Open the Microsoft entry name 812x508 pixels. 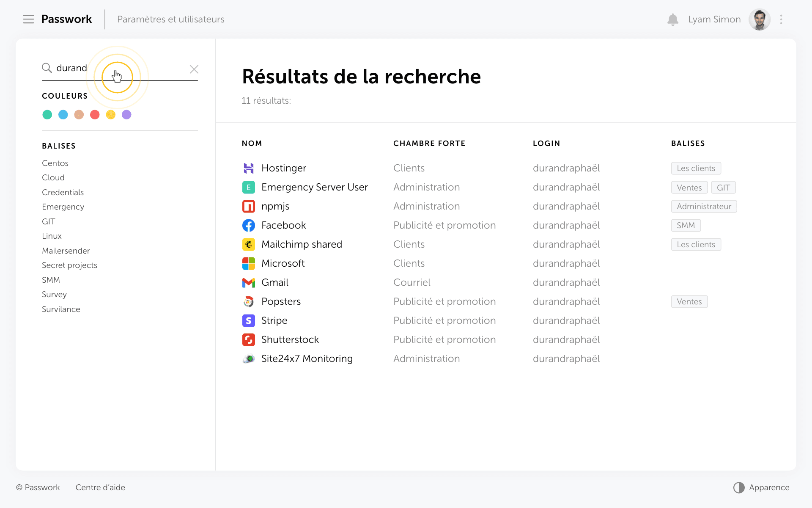pyautogui.click(x=283, y=263)
